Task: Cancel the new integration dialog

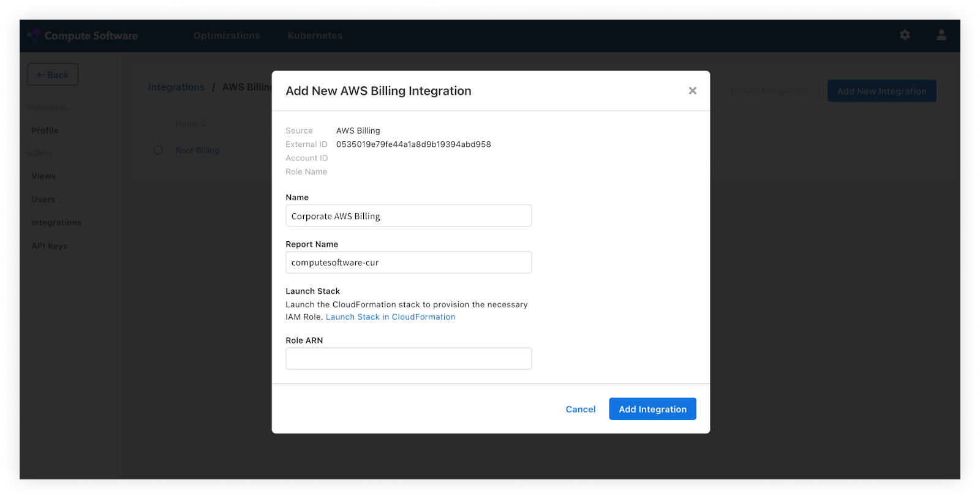Action: click(x=580, y=409)
